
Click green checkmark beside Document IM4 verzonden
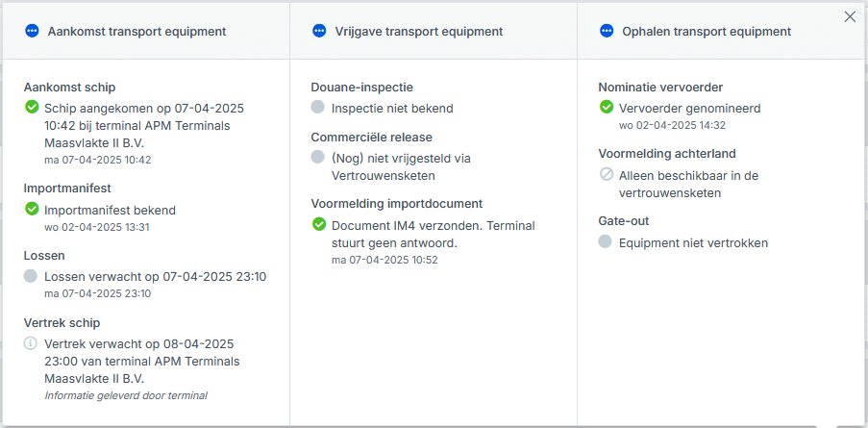319,224
